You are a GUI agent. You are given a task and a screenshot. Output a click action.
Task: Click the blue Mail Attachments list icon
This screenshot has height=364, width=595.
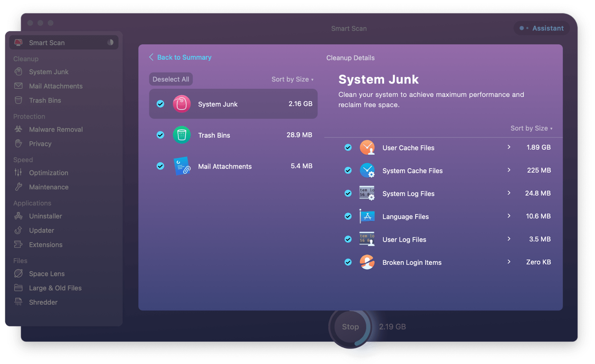click(182, 166)
